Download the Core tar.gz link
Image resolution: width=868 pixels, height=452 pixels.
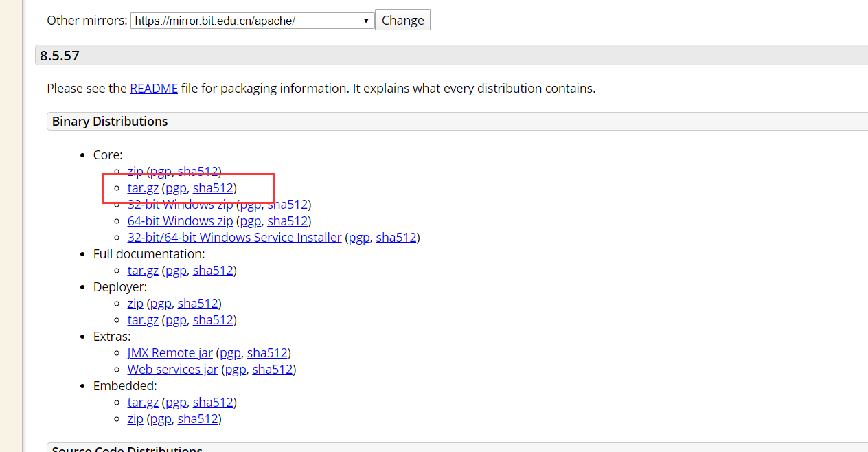tap(143, 188)
